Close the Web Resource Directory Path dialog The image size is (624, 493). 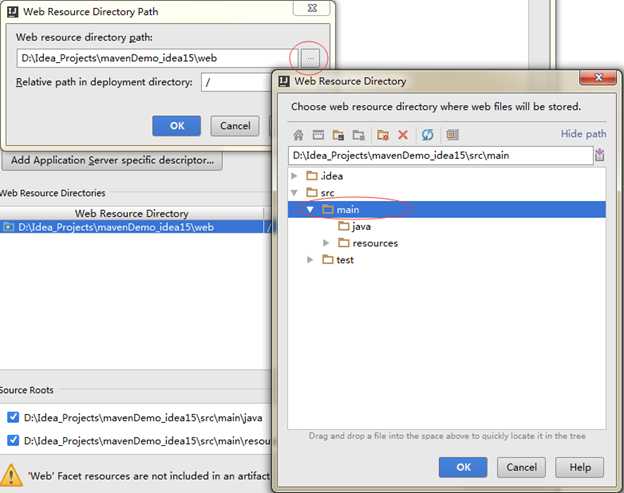click(312, 8)
